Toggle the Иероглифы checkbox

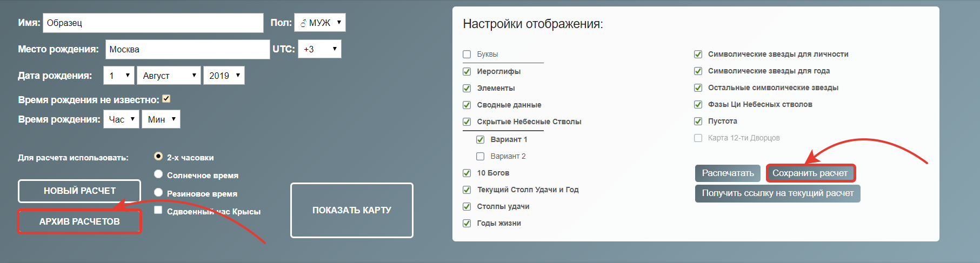click(467, 71)
